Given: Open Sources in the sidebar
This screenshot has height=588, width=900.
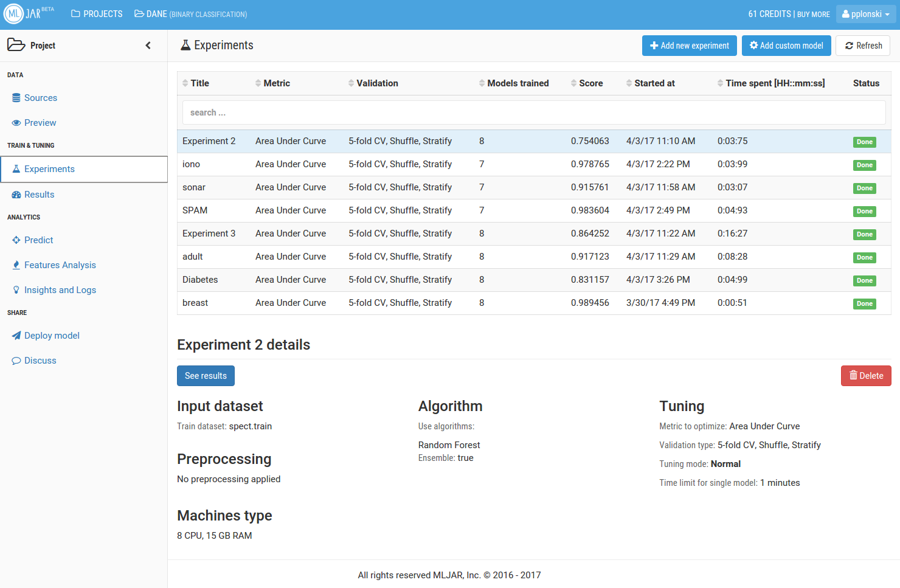Looking at the screenshot, I should (40, 98).
